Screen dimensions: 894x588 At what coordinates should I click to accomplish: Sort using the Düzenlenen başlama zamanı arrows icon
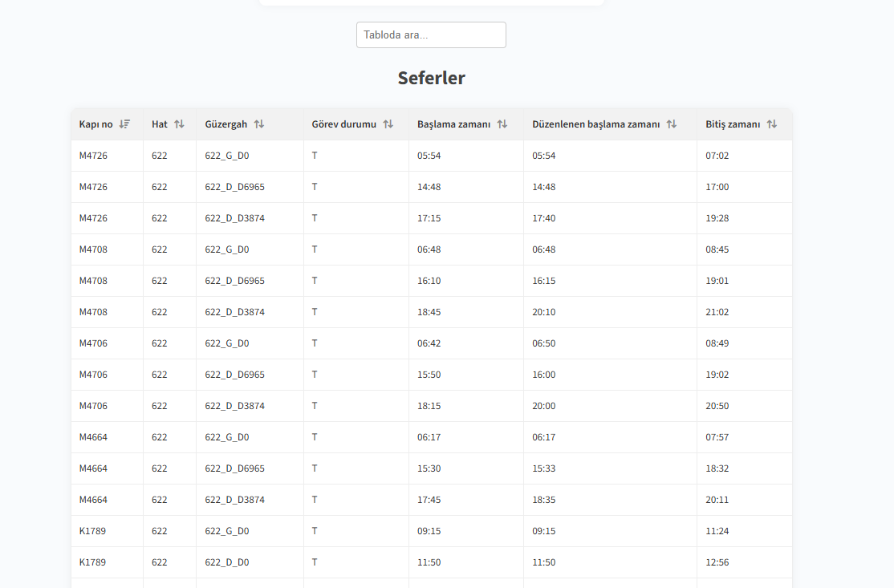672,124
